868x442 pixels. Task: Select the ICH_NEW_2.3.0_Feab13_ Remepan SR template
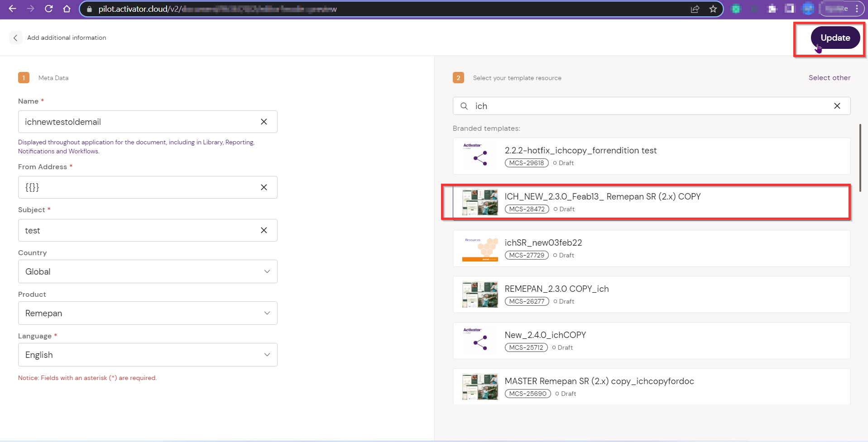point(602,197)
